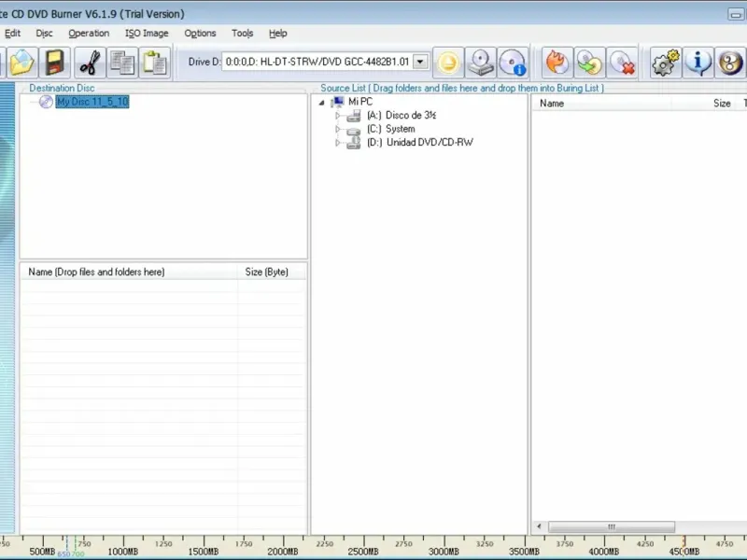Sort by Name column in source file list

click(x=601, y=104)
